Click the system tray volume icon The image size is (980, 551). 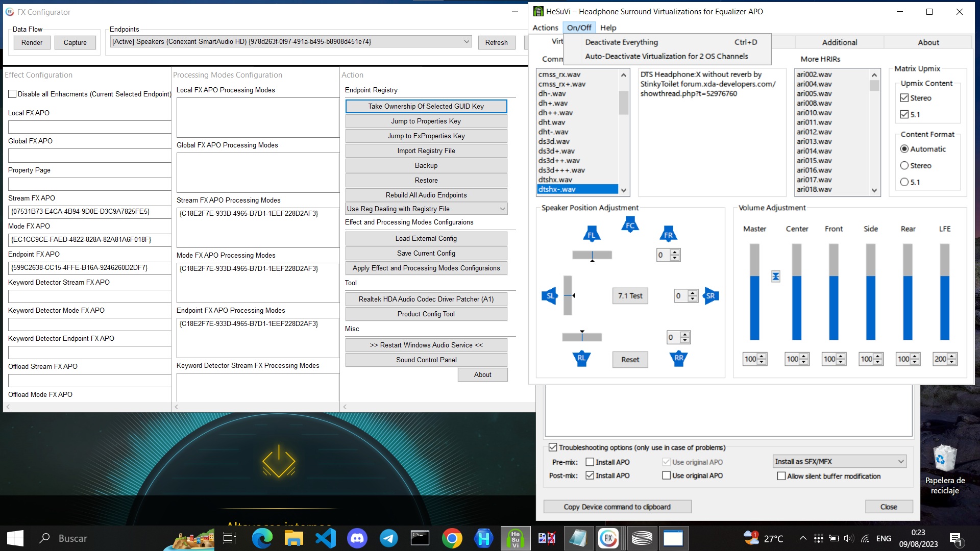coord(849,538)
